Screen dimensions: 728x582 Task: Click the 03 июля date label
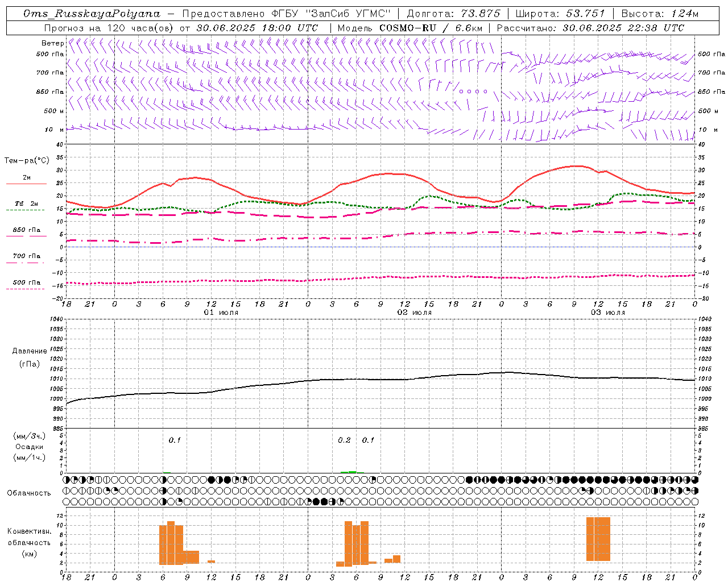point(608,313)
